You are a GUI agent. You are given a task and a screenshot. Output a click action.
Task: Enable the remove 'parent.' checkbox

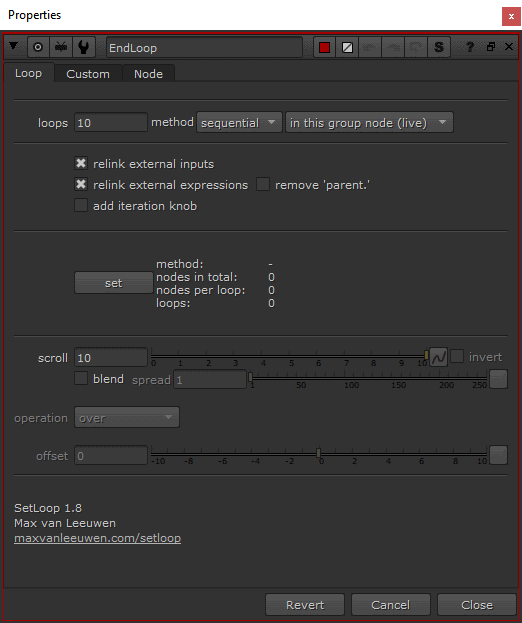pos(263,184)
